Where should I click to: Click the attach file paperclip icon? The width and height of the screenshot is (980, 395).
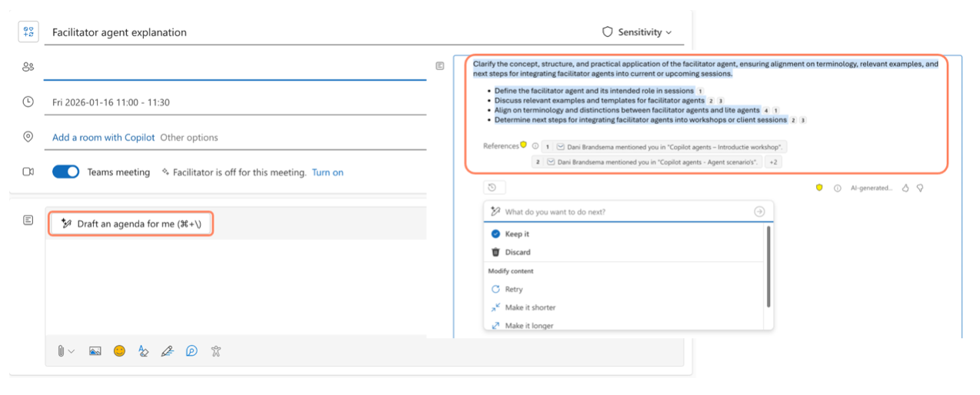(x=61, y=350)
